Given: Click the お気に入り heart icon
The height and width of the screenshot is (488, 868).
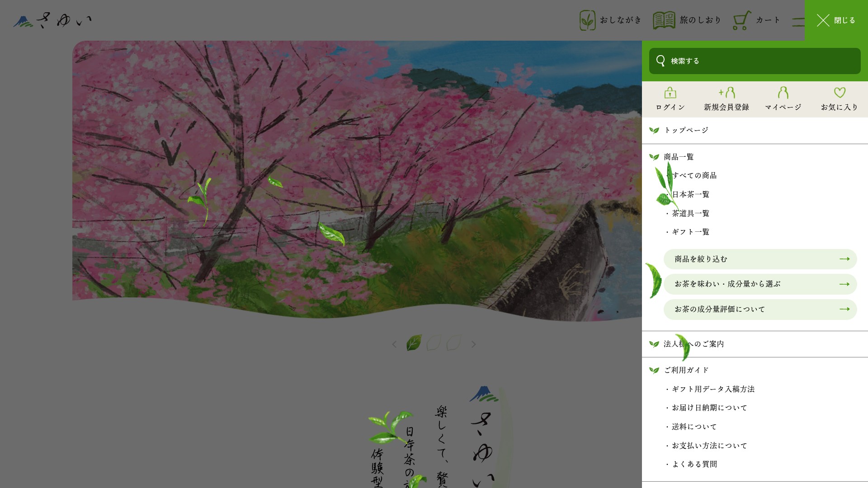Looking at the screenshot, I should click(x=840, y=93).
